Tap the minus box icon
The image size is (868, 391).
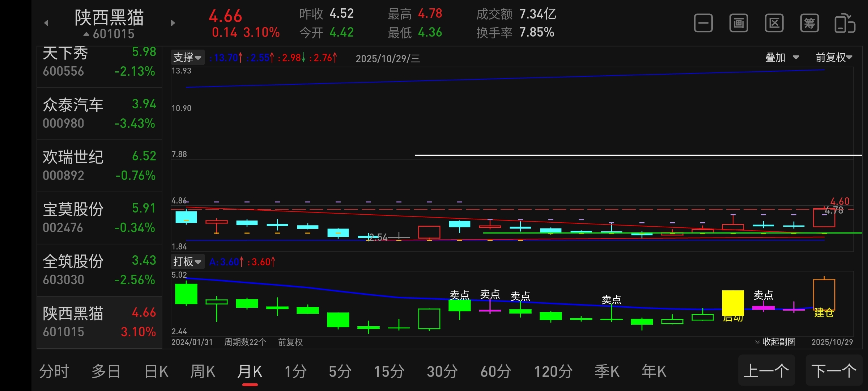[703, 24]
